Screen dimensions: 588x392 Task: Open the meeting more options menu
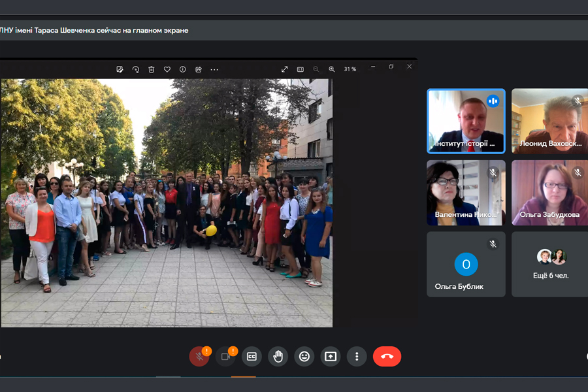(356, 357)
